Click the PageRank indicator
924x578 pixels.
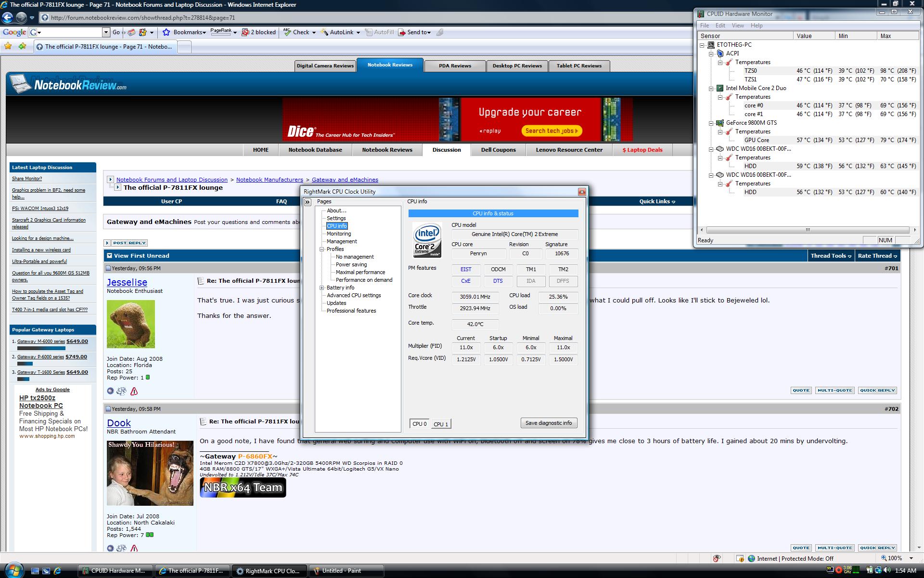(221, 32)
